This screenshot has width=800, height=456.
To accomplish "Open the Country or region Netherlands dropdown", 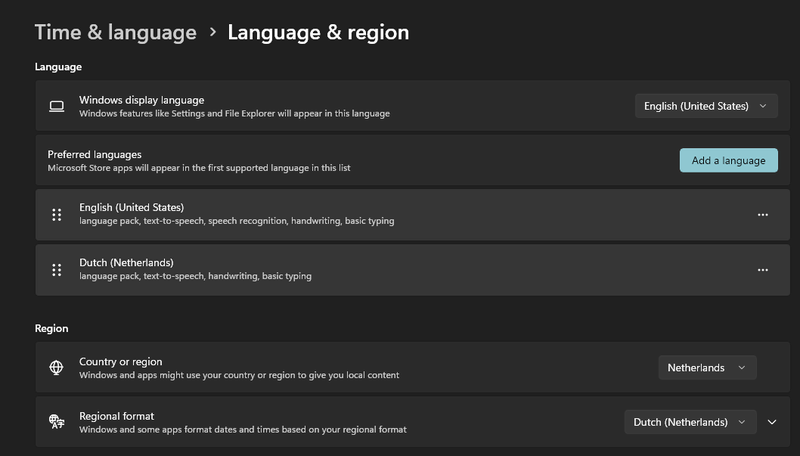I will tap(707, 368).
